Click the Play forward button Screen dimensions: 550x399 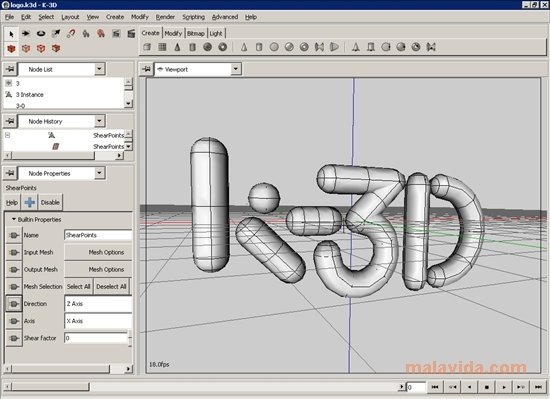click(x=504, y=387)
